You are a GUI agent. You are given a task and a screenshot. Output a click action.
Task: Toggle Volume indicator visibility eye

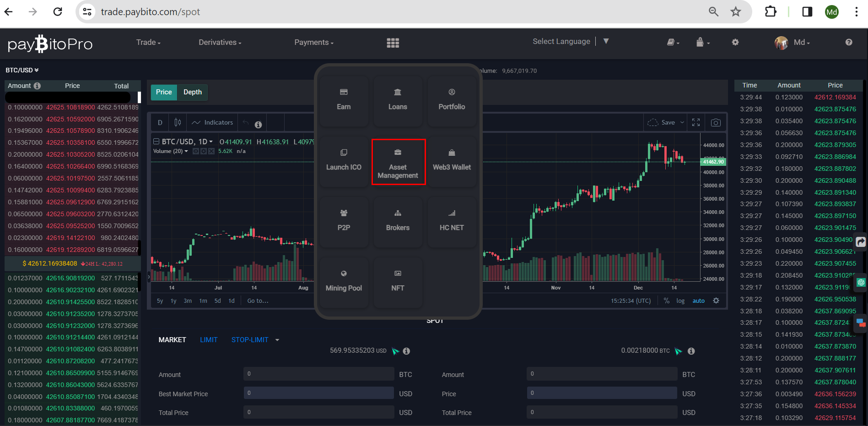pos(196,151)
